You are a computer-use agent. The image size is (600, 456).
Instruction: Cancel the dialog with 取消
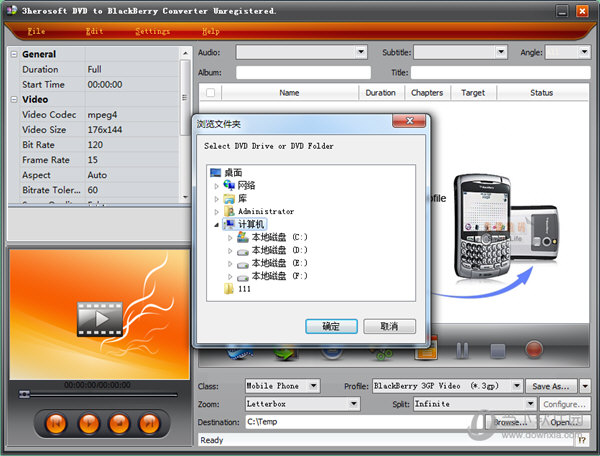[x=389, y=326]
